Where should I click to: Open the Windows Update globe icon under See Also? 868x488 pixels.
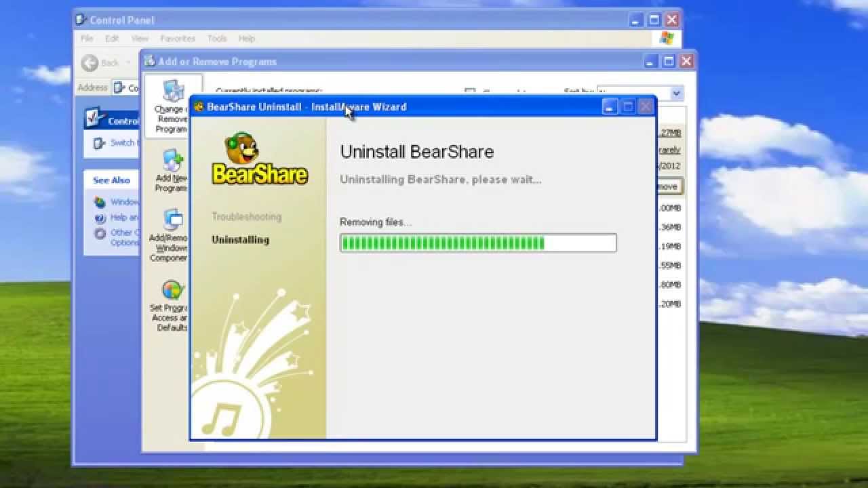pyautogui.click(x=100, y=202)
